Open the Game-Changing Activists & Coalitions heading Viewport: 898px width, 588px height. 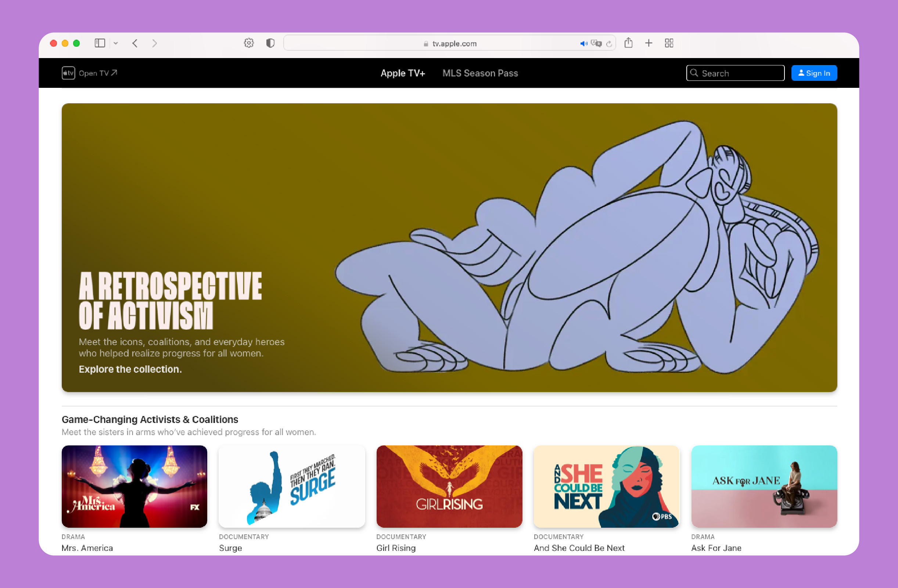pos(150,419)
